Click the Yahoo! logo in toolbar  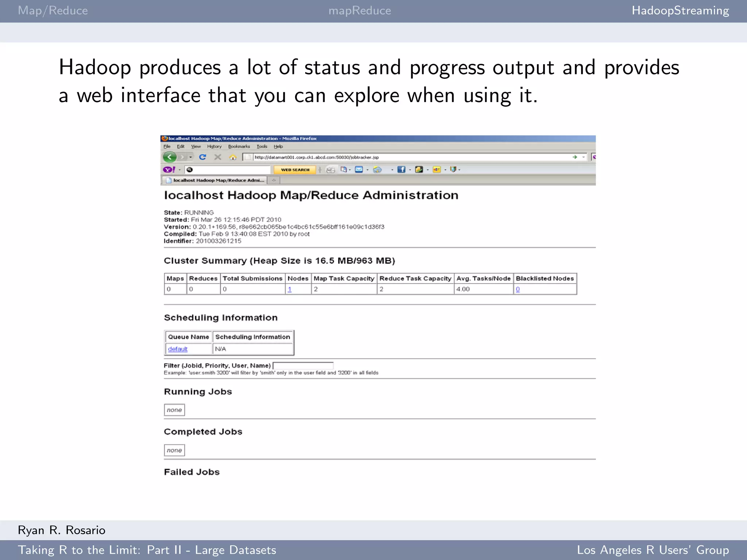pyautogui.click(x=169, y=170)
